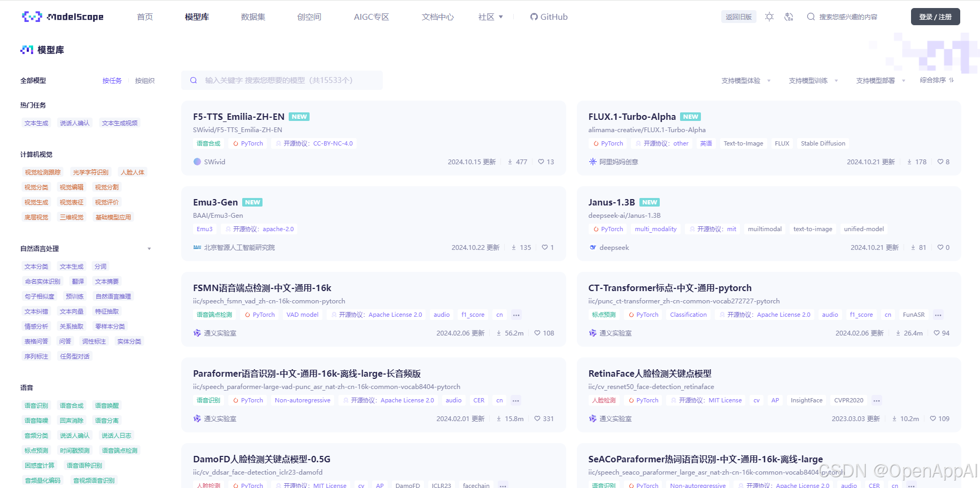Image resolution: width=980 pixels, height=488 pixels.
Task: Click heart icon on RetinaFace人脸检测 card
Action: [x=933, y=418]
